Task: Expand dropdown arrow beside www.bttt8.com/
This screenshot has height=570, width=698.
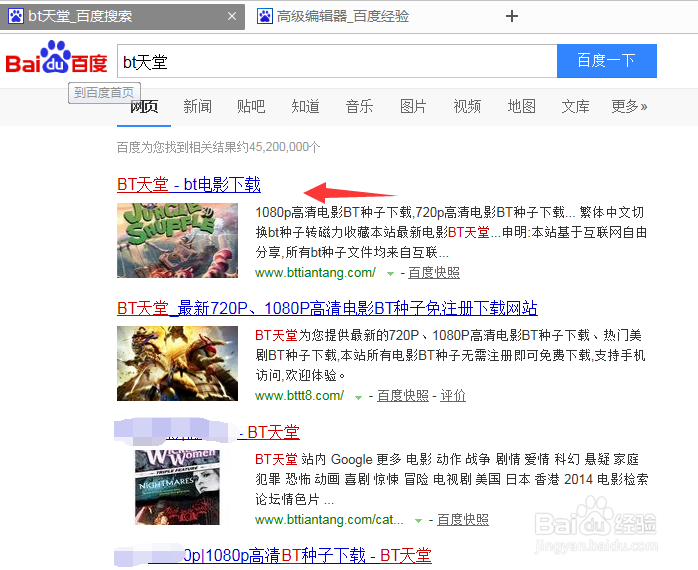Action: [358, 396]
